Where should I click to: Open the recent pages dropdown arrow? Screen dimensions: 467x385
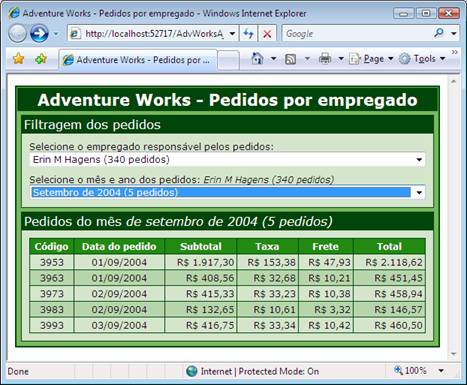(x=56, y=34)
